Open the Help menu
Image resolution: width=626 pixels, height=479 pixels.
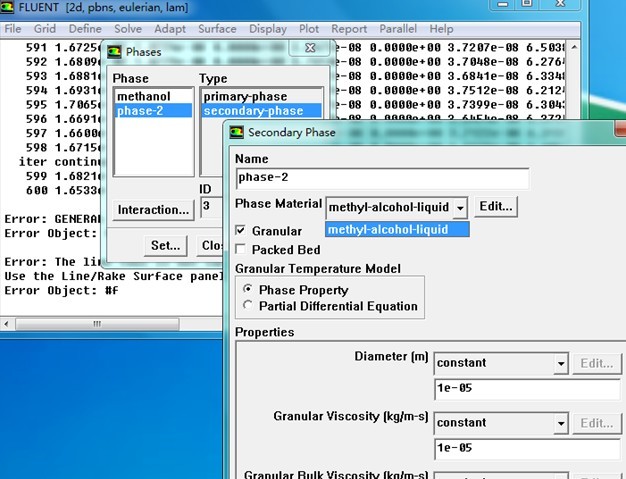pos(441,29)
